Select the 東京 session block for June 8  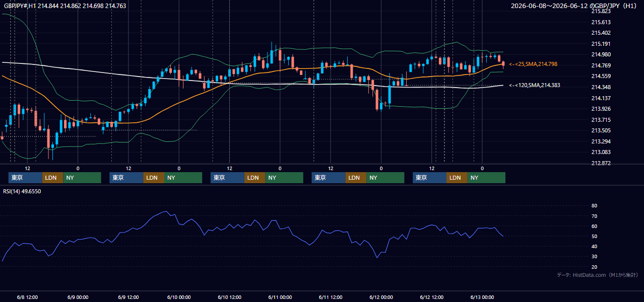[x=25, y=178]
